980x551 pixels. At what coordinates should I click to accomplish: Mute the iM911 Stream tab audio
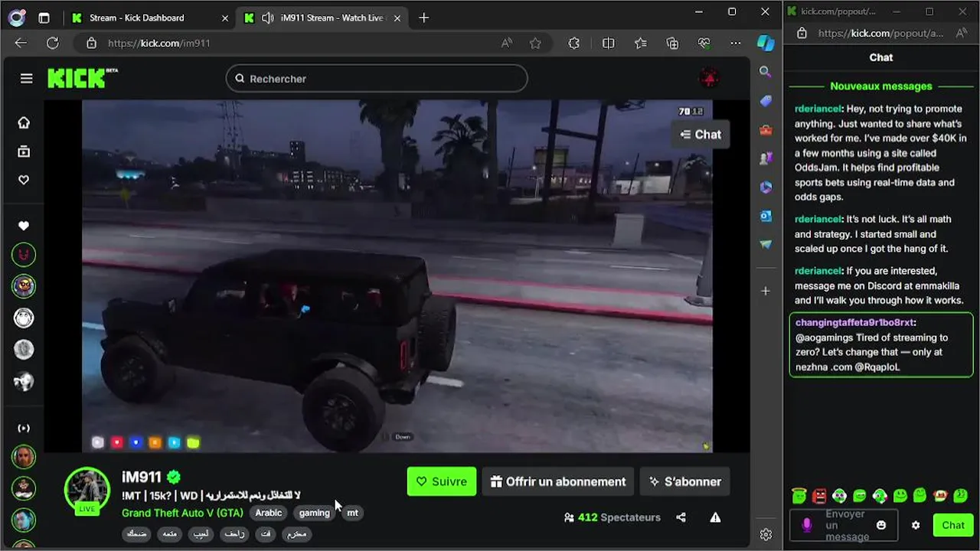(268, 18)
